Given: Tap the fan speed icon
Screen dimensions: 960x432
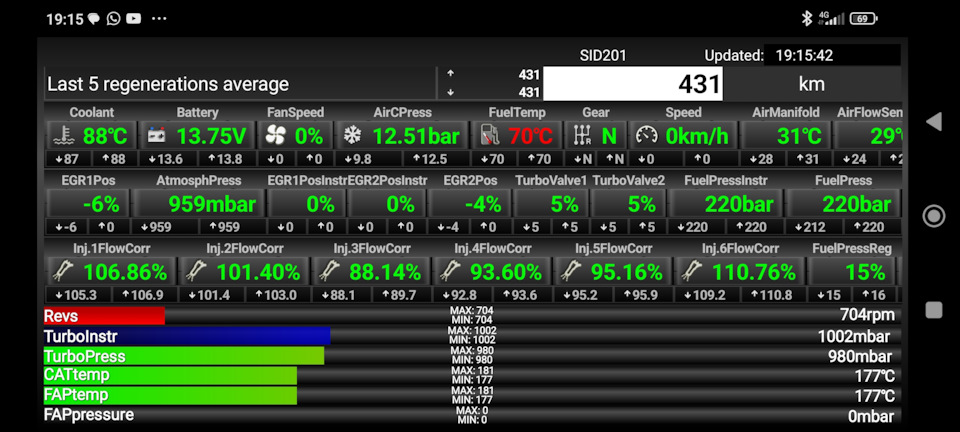Looking at the screenshot, I should pyautogui.click(x=274, y=136).
